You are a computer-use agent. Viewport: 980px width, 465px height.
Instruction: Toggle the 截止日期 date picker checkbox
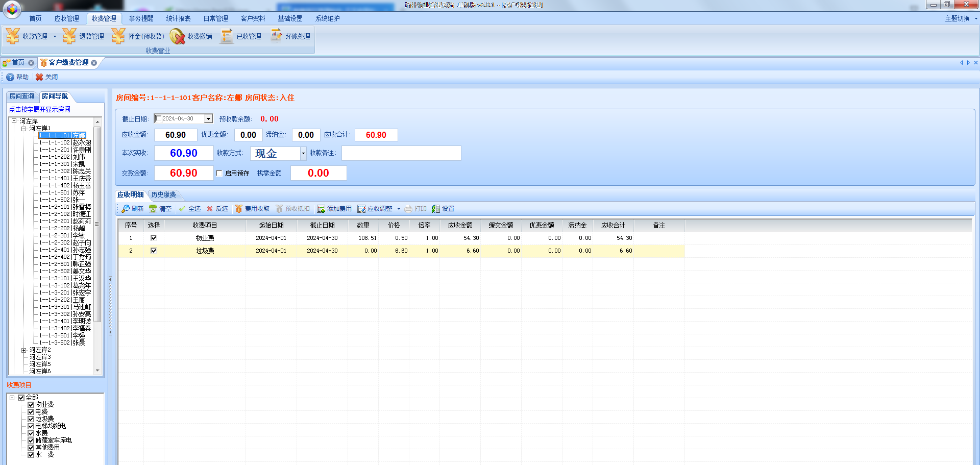tap(158, 119)
